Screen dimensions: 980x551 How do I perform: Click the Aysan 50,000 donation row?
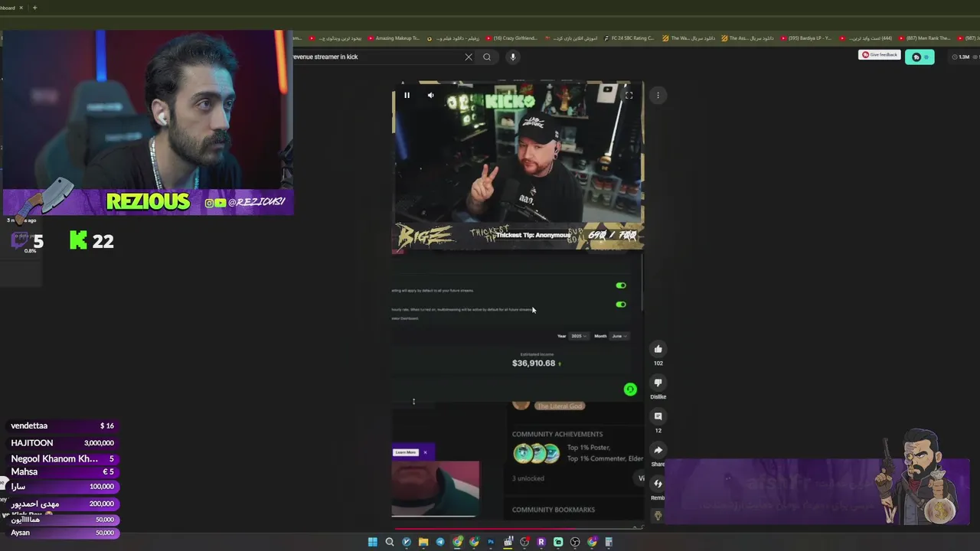click(x=62, y=533)
